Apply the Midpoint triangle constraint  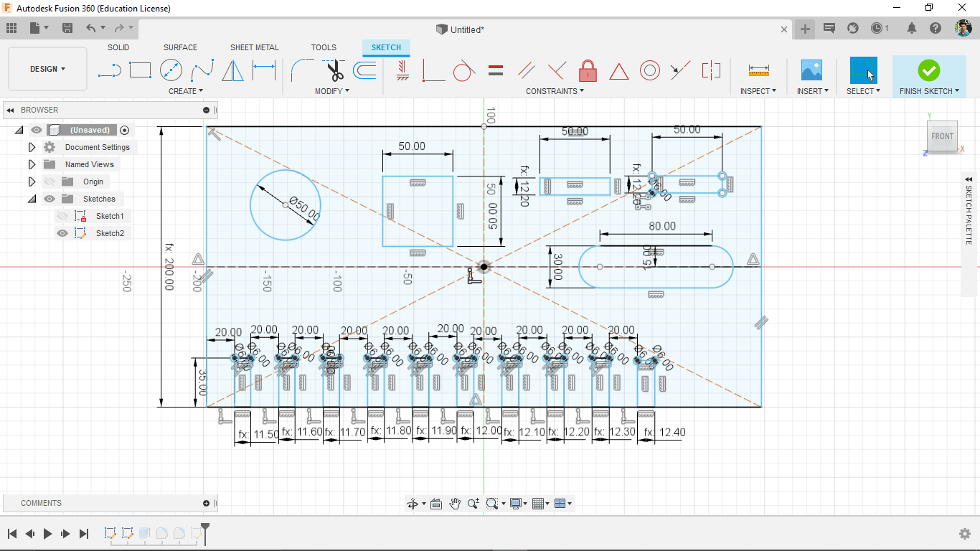(618, 71)
